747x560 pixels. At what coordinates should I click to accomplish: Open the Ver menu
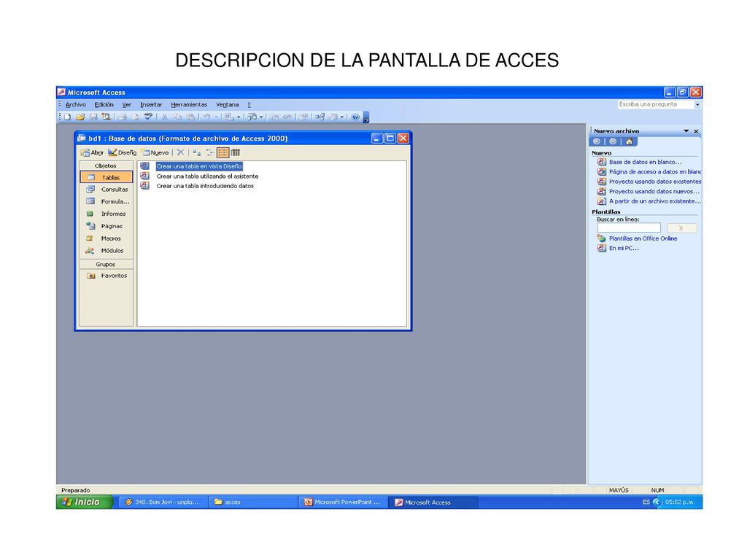tap(127, 105)
